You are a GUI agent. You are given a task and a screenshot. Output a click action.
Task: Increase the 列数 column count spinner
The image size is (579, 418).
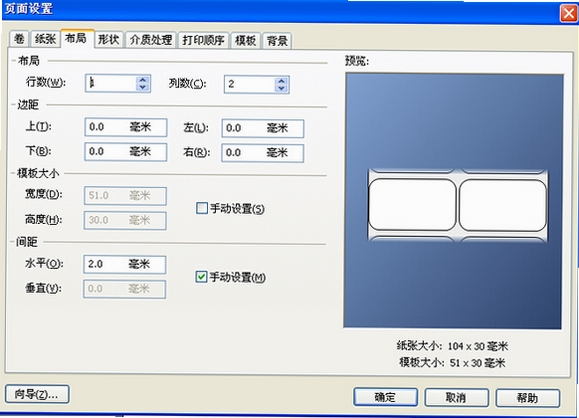pos(281,80)
